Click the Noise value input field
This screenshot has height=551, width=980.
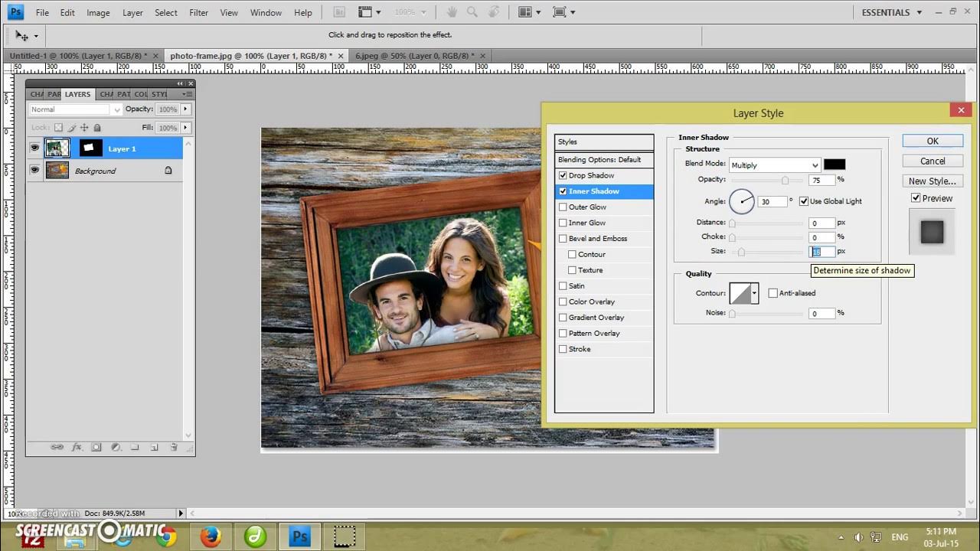click(822, 313)
